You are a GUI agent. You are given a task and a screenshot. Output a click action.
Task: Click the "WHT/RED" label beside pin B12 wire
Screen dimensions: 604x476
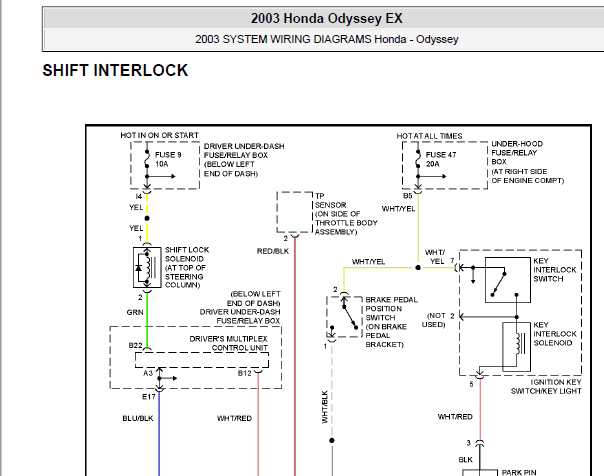(x=234, y=418)
